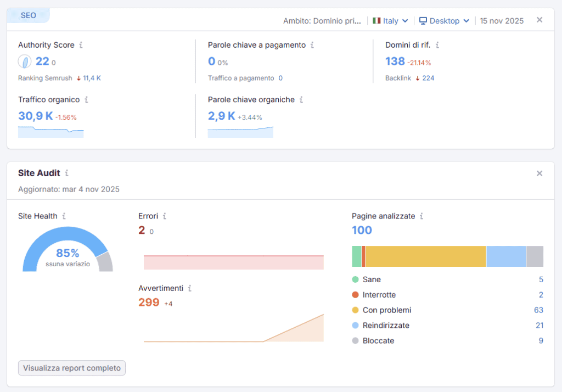
Task: Open Traffico a pagamento value 0
Action: [280, 78]
